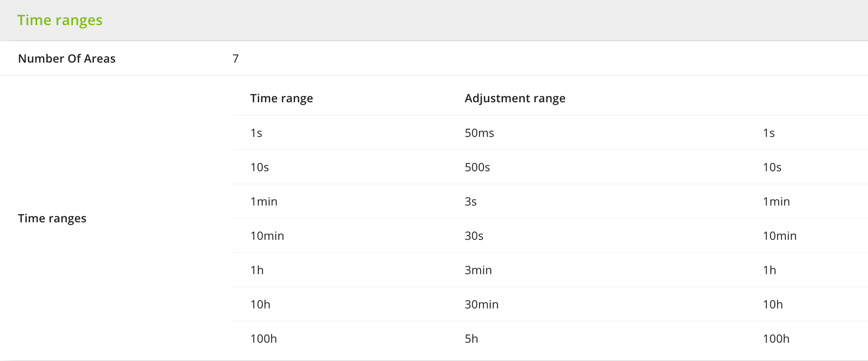This screenshot has width=868, height=361.
Task: Select 100h in the Time range column
Action: point(264,339)
